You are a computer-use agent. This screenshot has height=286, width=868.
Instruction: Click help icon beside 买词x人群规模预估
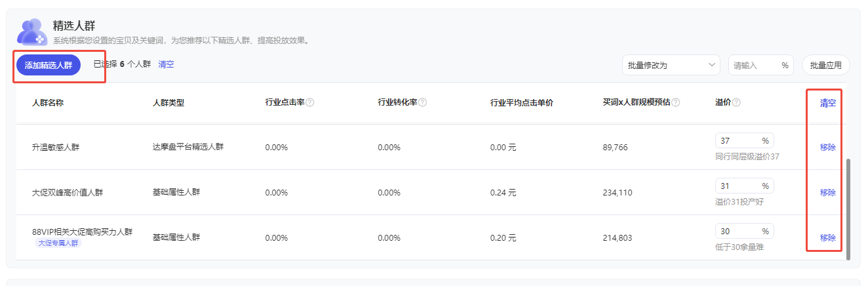click(675, 103)
